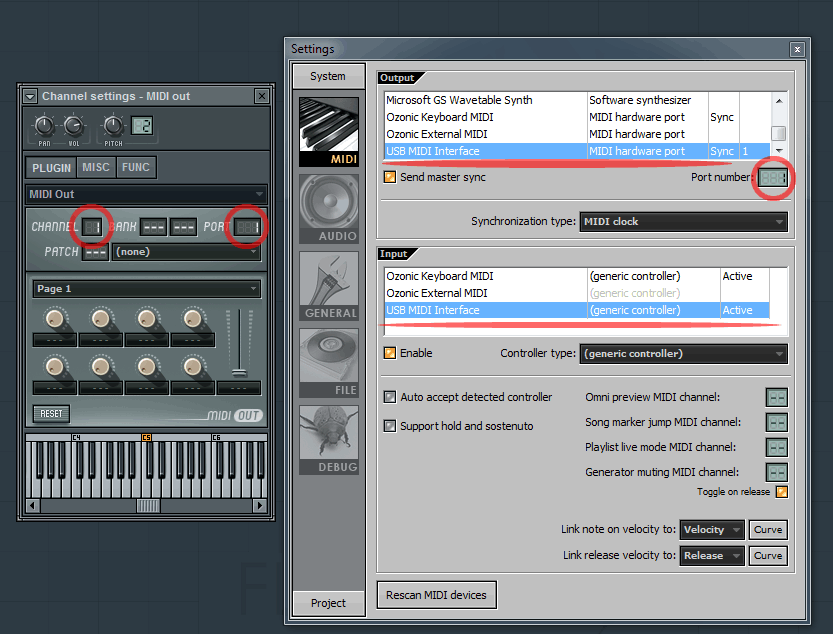Select USB MIDI Interface in Input list
This screenshot has height=634, width=833.
[x=577, y=310]
